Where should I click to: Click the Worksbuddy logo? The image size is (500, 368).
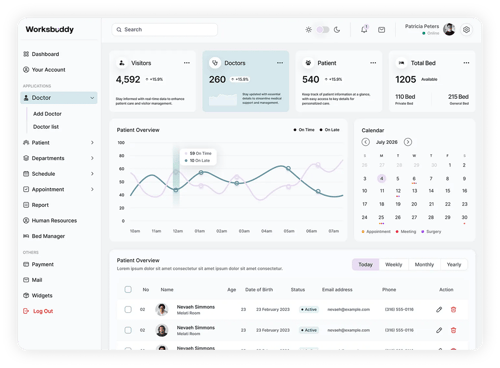click(50, 29)
